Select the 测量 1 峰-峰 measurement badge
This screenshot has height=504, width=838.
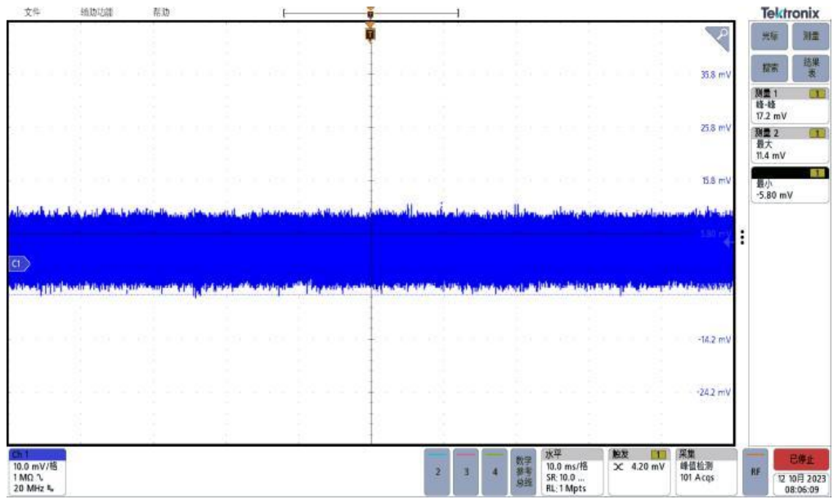[790, 105]
